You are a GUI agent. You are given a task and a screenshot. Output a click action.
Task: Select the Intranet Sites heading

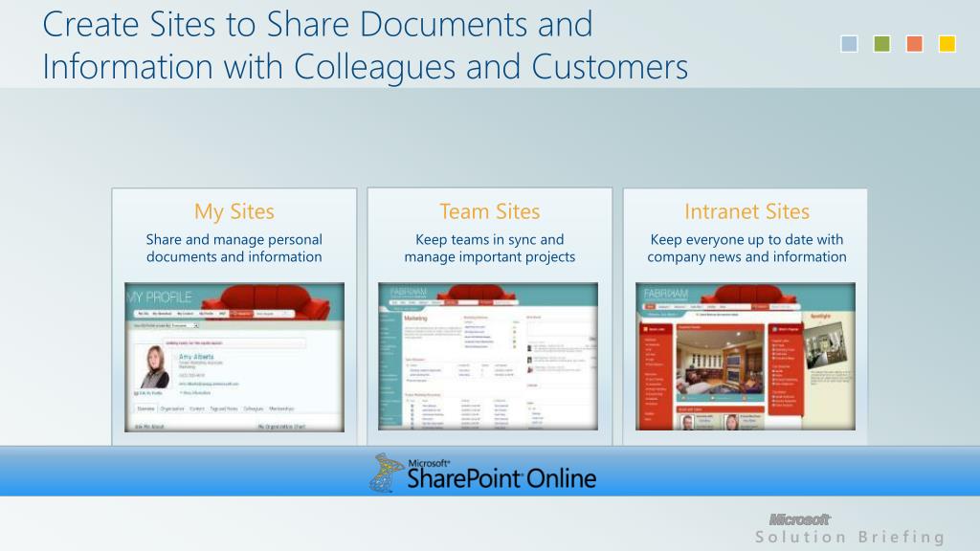coord(746,211)
